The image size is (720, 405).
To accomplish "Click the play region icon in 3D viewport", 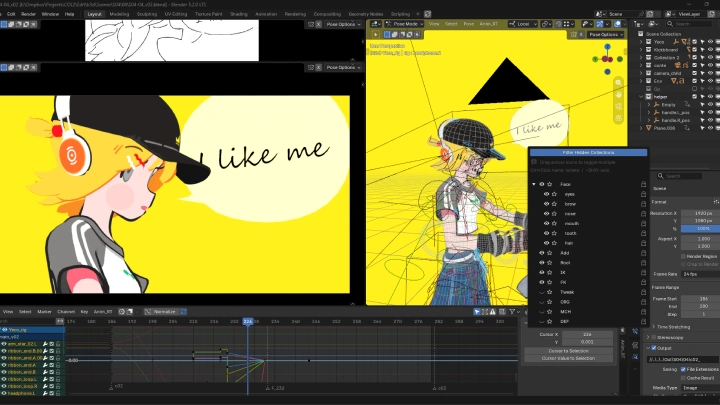I will [x=375, y=34].
